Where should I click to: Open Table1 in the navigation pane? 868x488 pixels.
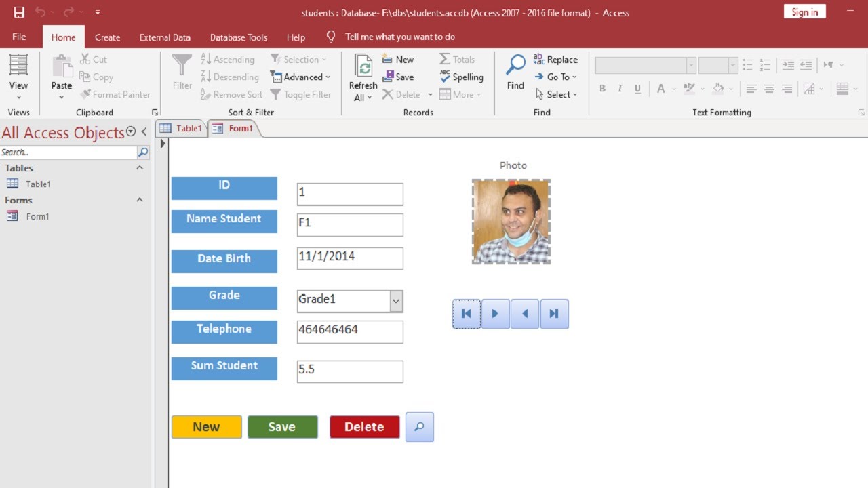[x=39, y=184]
